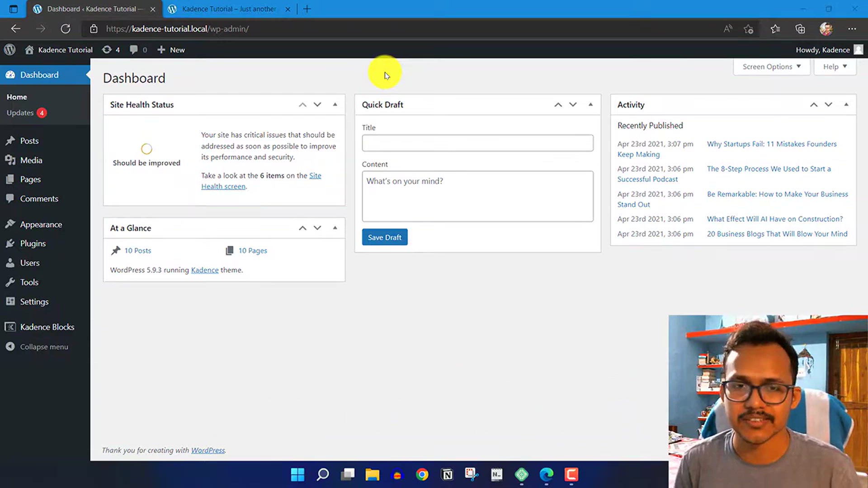Screen dimensions: 868x488
Task: Open Google Chrome from the taskbar
Action: (x=422, y=474)
